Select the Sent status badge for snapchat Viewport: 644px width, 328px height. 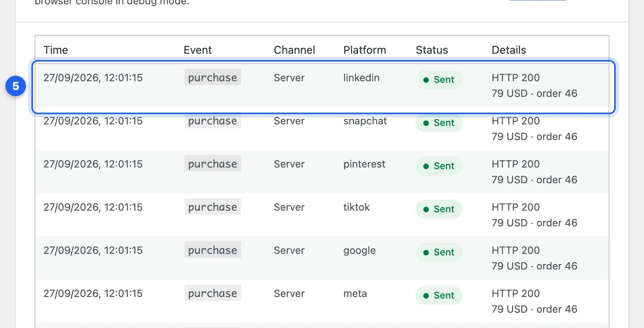click(x=439, y=123)
